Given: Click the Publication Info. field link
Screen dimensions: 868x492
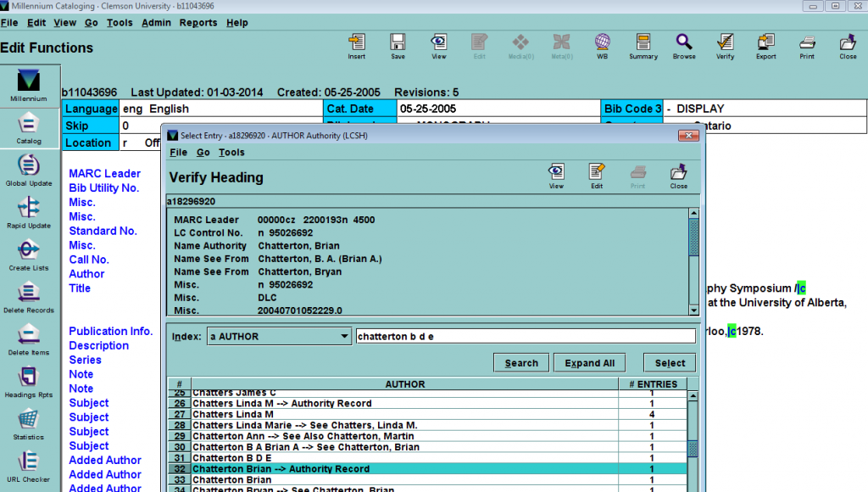Looking at the screenshot, I should [111, 331].
